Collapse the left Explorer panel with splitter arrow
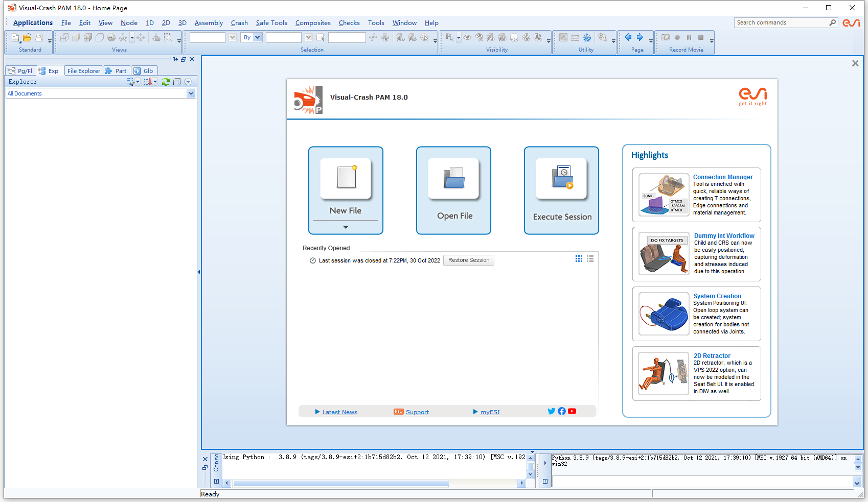 pyautogui.click(x=199, y=272)
